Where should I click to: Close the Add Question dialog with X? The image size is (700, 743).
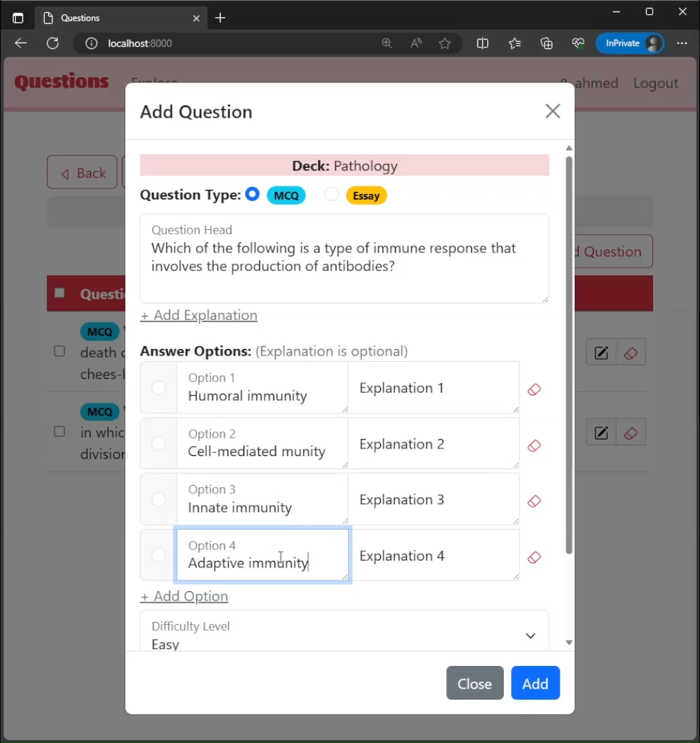552,111
